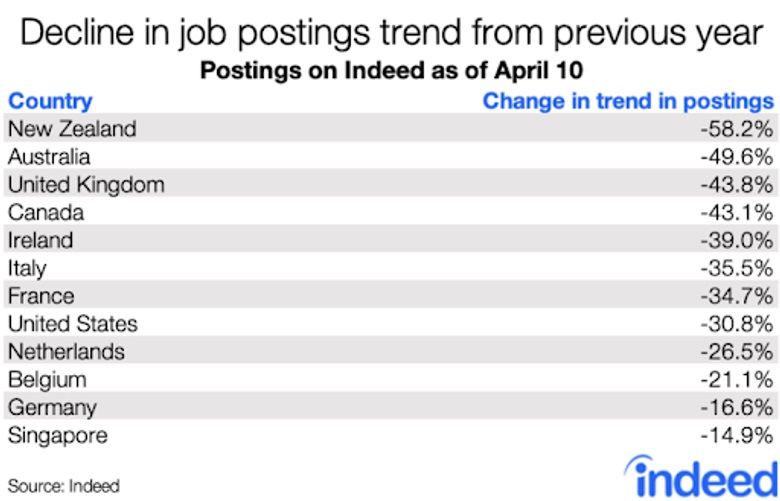Image resolution: width=780 pixels, height=501 pixels.
Task: Select the United States row label
Action: coord(73,324)
